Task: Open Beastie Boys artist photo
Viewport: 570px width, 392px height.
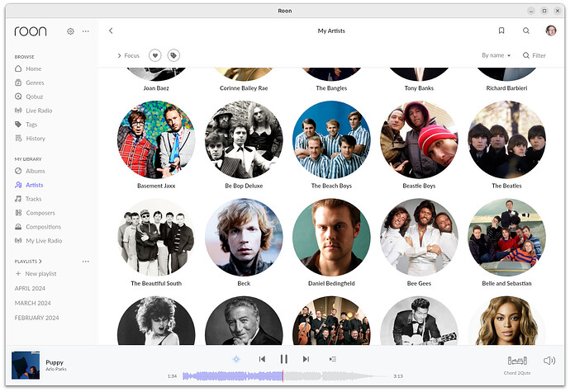Action: click(x=419, y=139)
